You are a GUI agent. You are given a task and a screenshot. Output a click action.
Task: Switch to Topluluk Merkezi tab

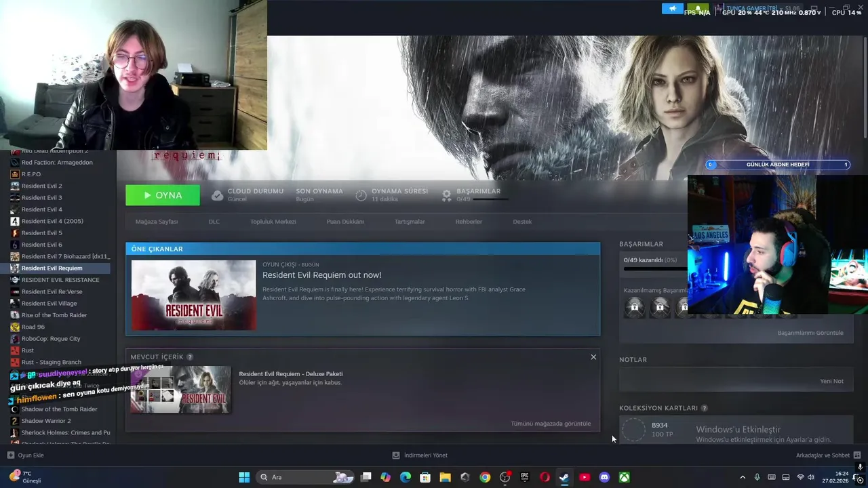(x=273, y=222)
